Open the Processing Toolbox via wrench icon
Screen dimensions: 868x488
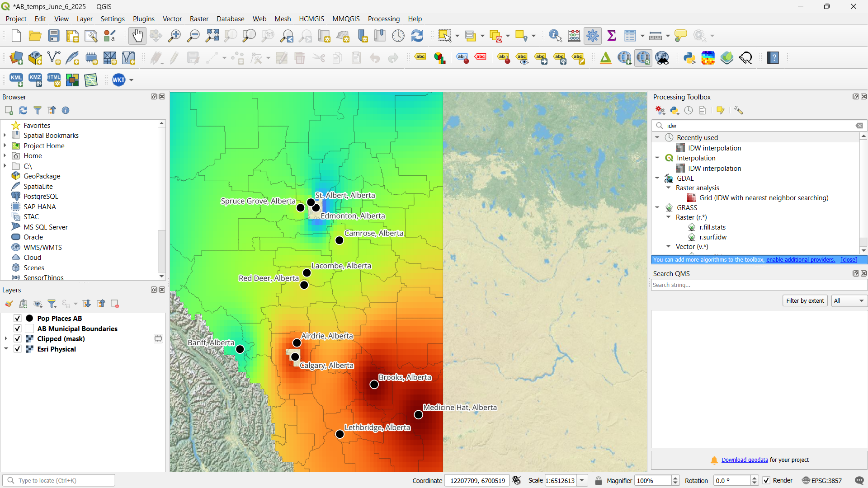pos(593,35)
